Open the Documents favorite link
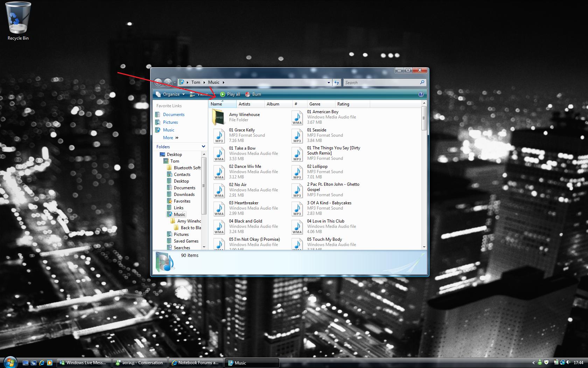Image resolution: width=588 pixels, height=368 pixels. click(x=174, y=115)
